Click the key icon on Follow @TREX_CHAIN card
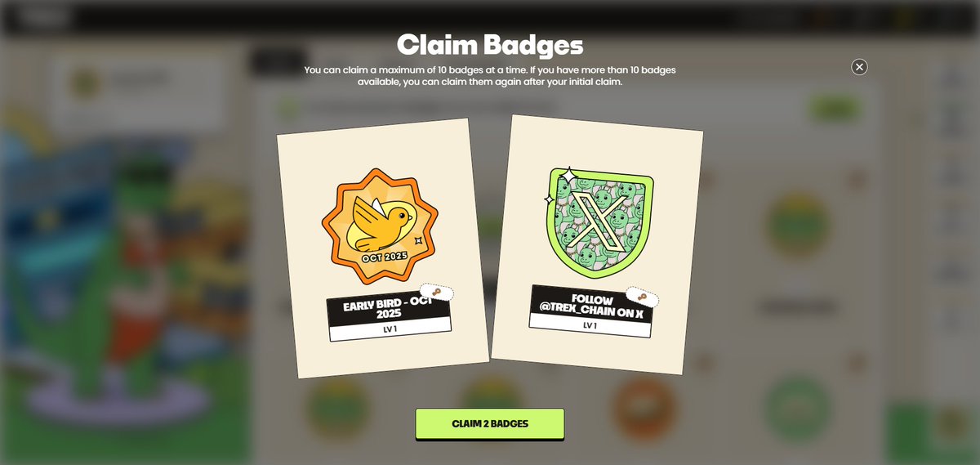The height and width of the screenshot is (465, 980). click(643, 297)
